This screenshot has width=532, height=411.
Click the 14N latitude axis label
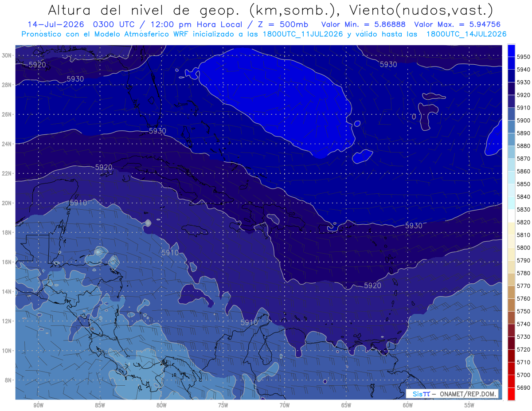[7, 291]
